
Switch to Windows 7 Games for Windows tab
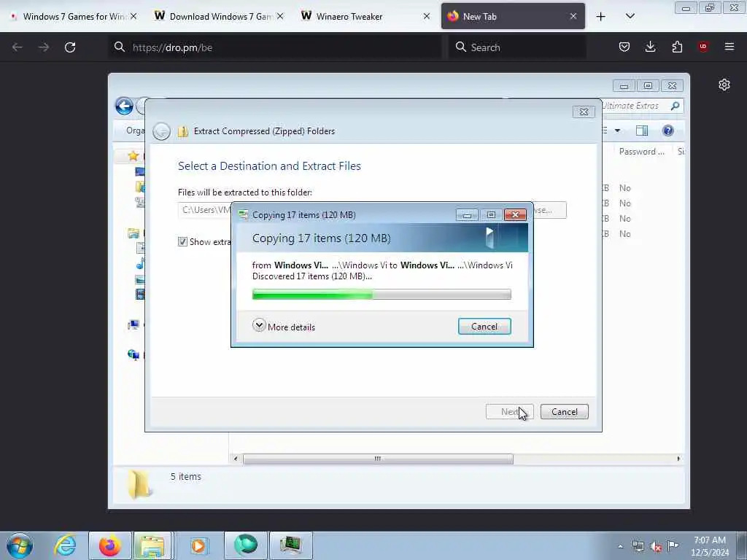pos(73,16)
